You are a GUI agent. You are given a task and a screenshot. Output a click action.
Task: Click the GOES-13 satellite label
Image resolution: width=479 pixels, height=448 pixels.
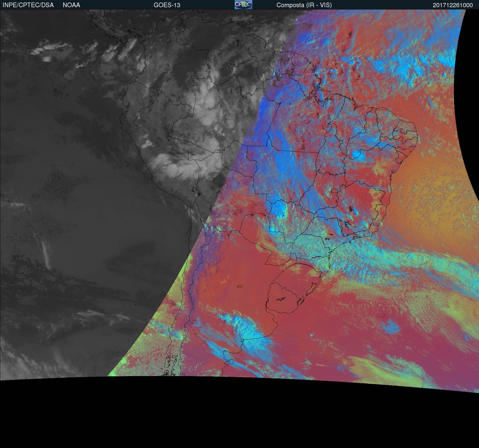coord(167,5)
